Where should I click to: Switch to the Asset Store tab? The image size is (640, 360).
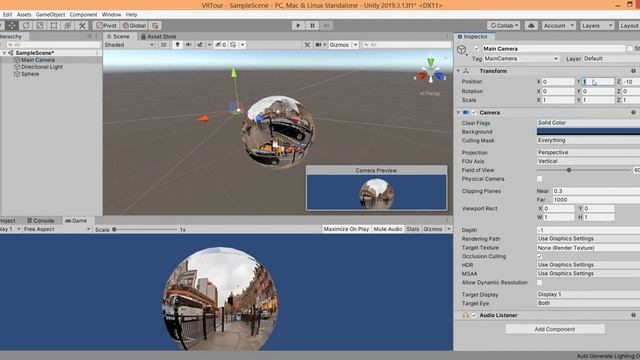[x=158, y=36]
